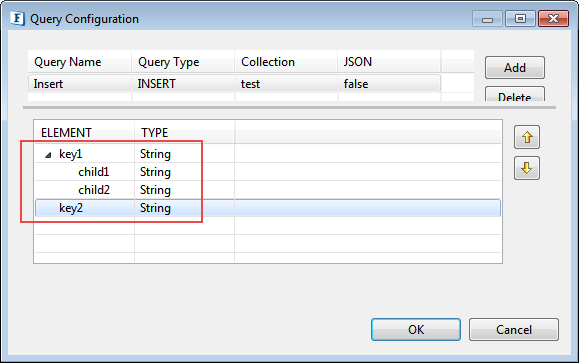Confirm with the OK button
579x363 pixels.
pos(416,329)
